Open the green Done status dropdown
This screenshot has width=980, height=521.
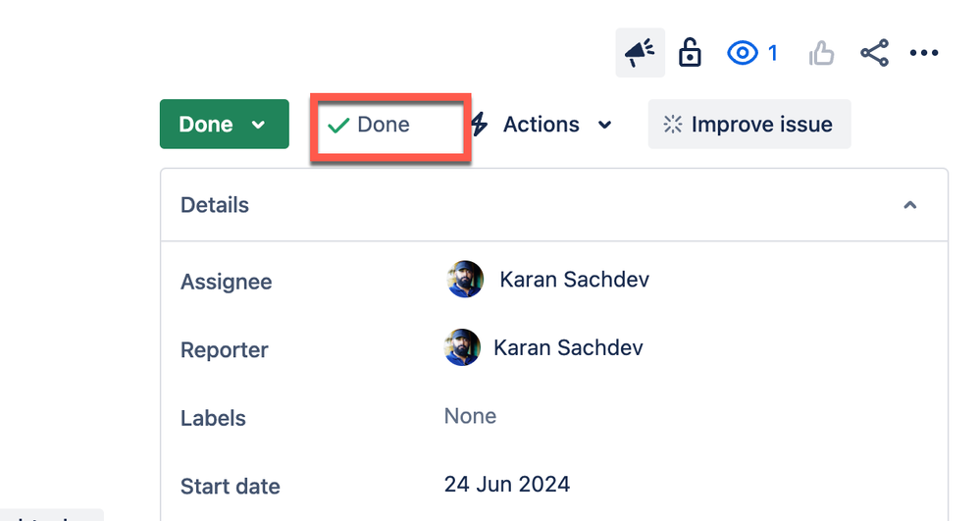point(225,124)
